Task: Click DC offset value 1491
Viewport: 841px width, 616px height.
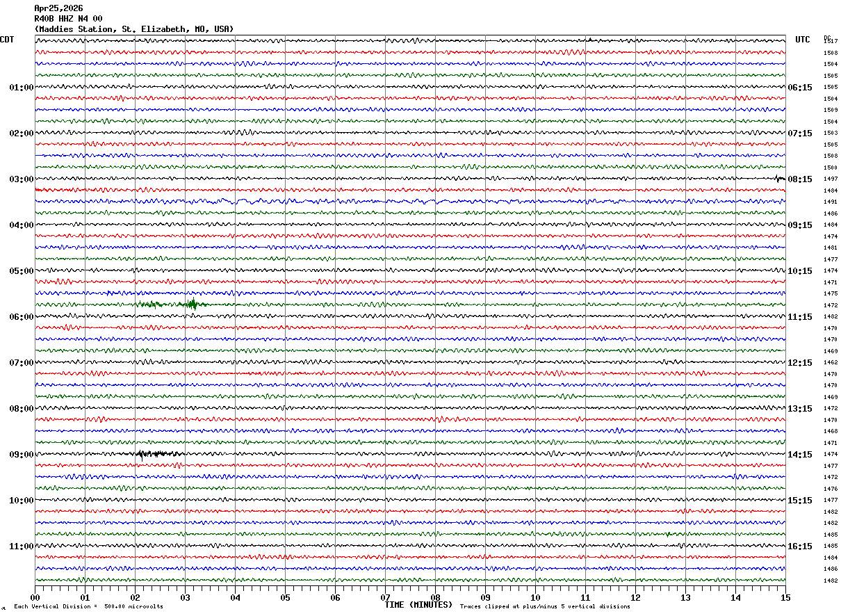Action: [x=831, y=202]
